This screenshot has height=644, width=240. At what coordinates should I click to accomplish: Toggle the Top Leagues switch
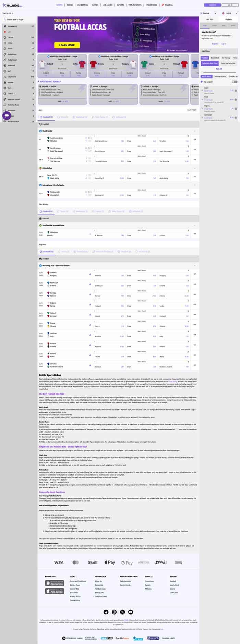coord(234,82)
